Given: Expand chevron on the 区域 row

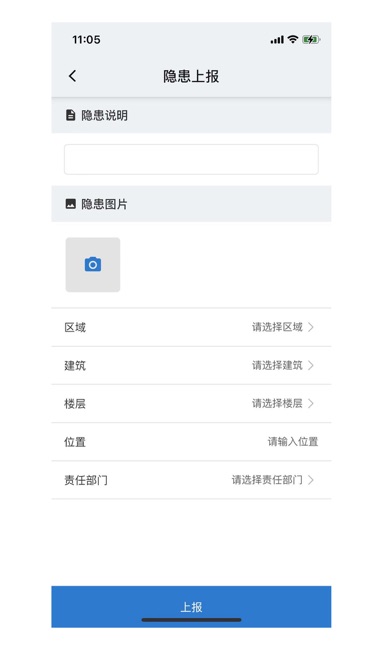Looking at the screenshot, I should [x=311, y=327].
